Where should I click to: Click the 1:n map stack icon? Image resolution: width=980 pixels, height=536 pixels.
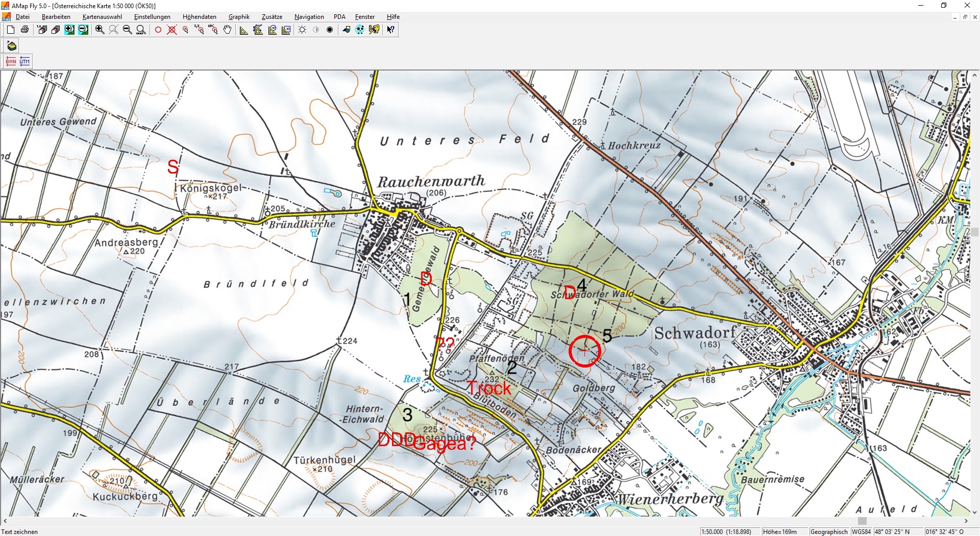(x=42, y=30)
